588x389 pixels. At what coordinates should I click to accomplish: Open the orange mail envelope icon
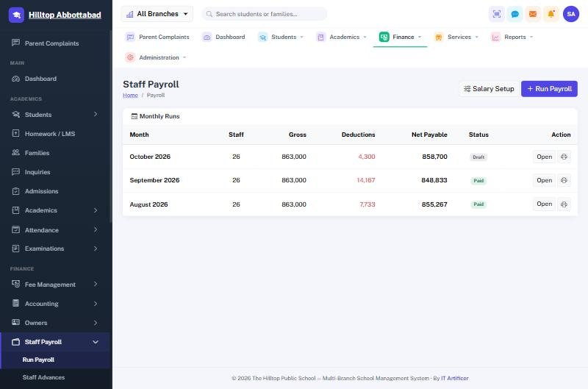532,14
